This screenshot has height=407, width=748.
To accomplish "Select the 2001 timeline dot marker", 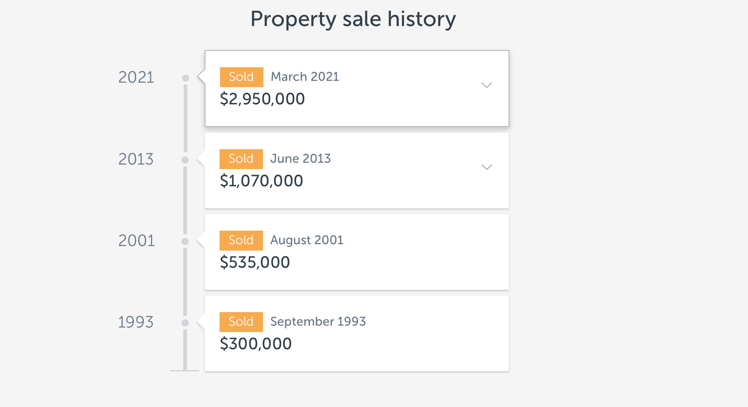I will point(185,241).
